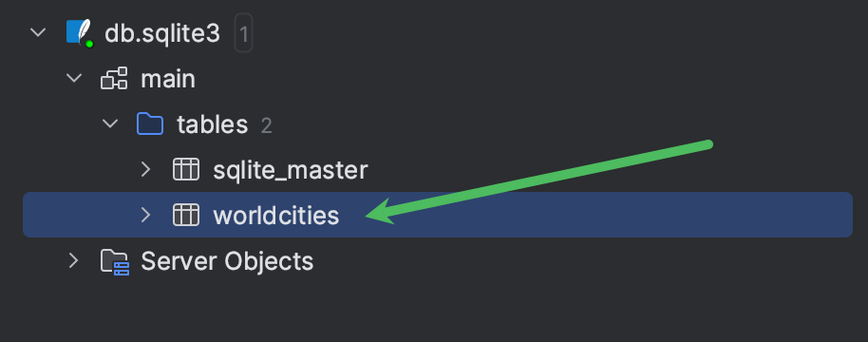868x342 pixels.
Task: Select the worldcities table name
Action: pyautogui.click(x=275, y=216)
